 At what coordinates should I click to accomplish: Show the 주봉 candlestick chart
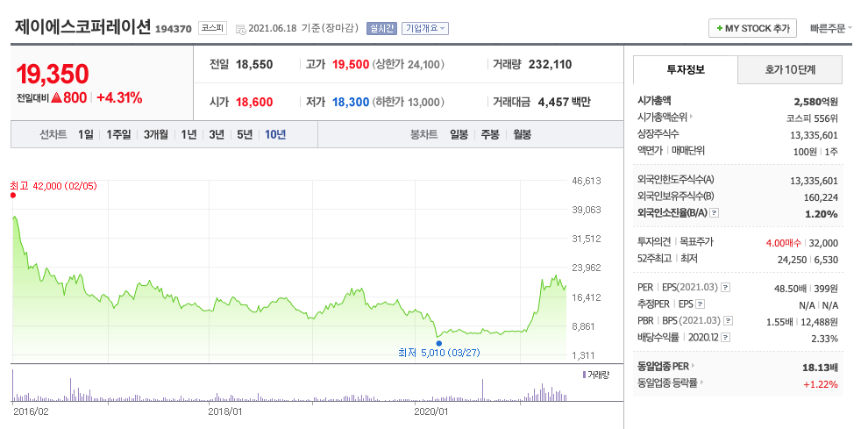click(490, 134)
